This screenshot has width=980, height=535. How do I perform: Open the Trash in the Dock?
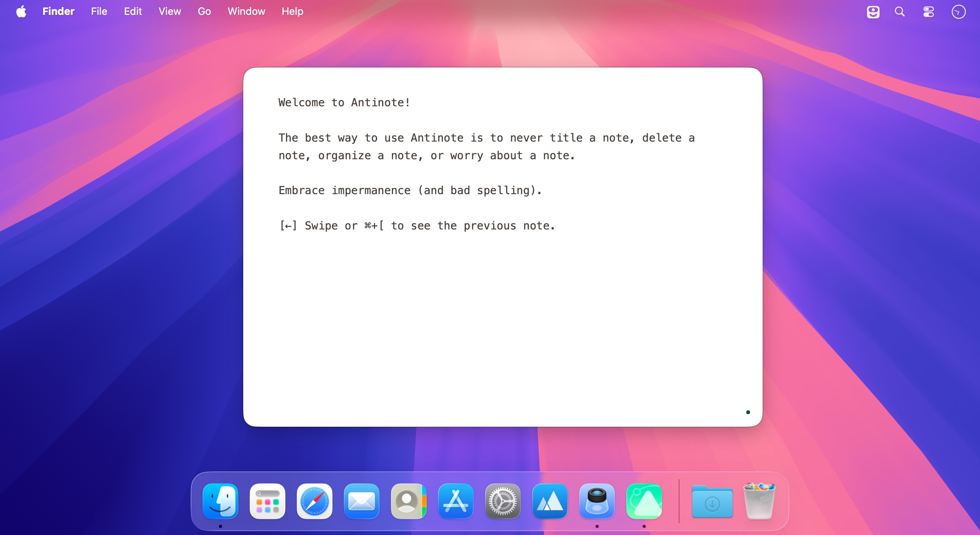(x=760, y=501)
